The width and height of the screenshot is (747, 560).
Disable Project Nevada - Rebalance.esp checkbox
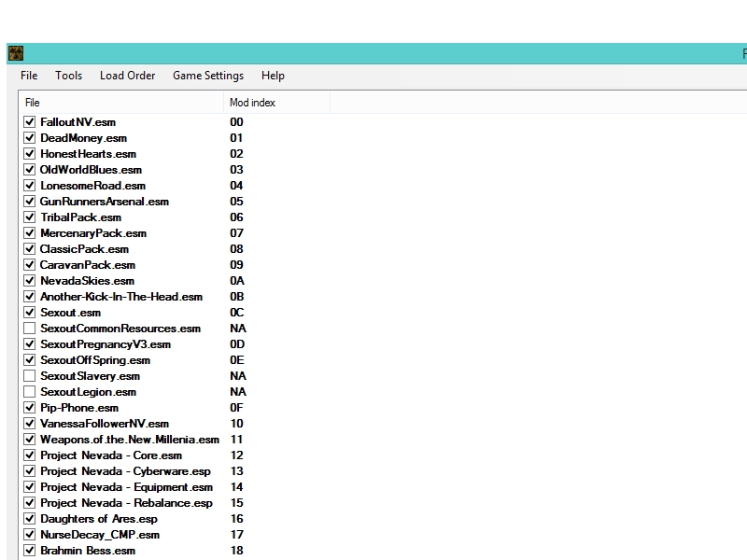pyautogui.click(x=30, y=503)
